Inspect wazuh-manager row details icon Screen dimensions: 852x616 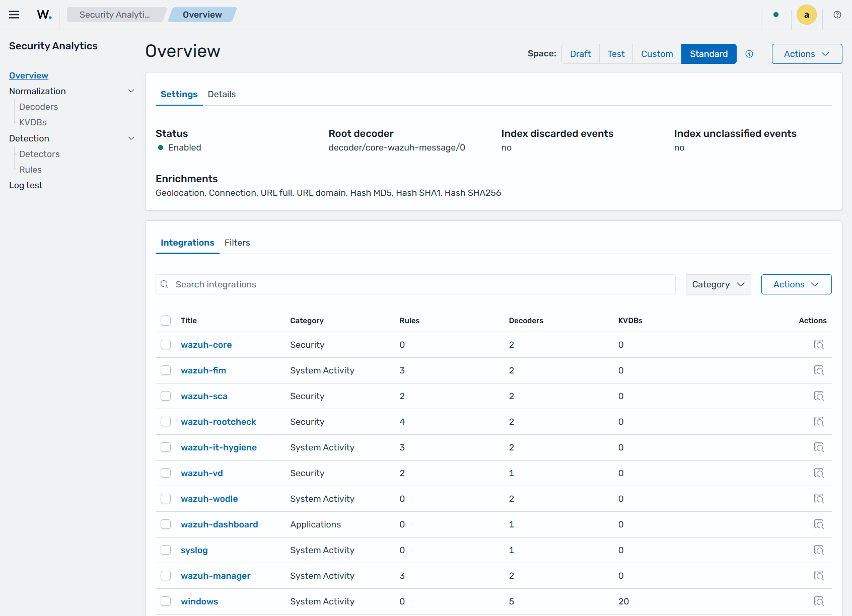coord(819,576)
